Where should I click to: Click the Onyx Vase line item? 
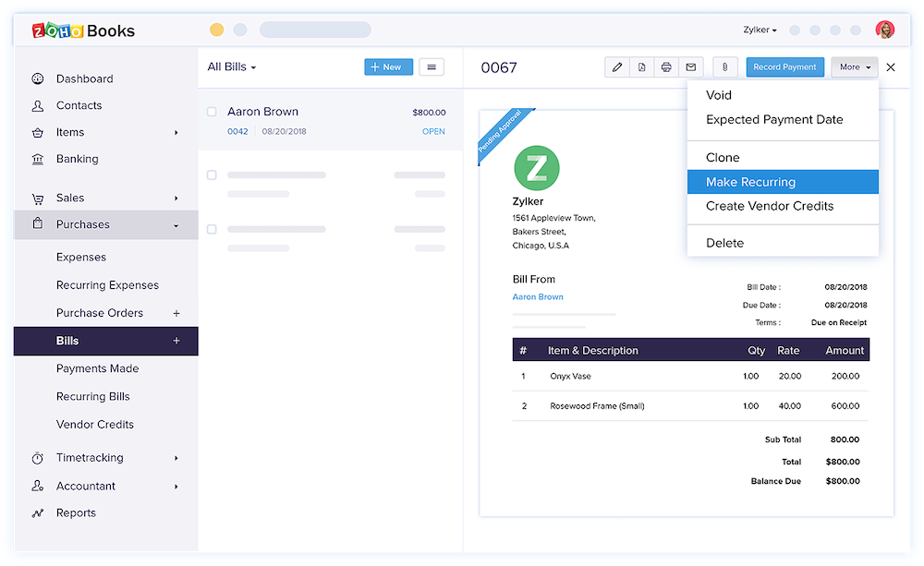(x=570, y=376)
